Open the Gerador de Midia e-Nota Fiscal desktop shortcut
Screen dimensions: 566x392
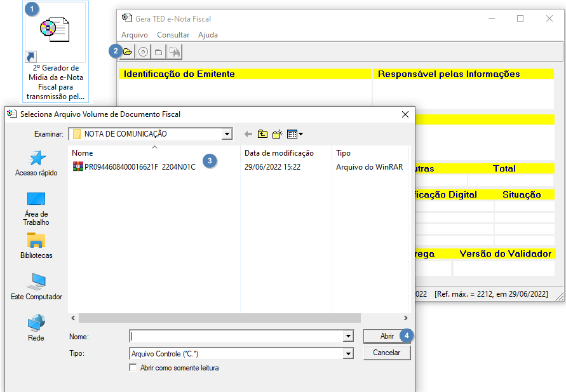point(56,52)
